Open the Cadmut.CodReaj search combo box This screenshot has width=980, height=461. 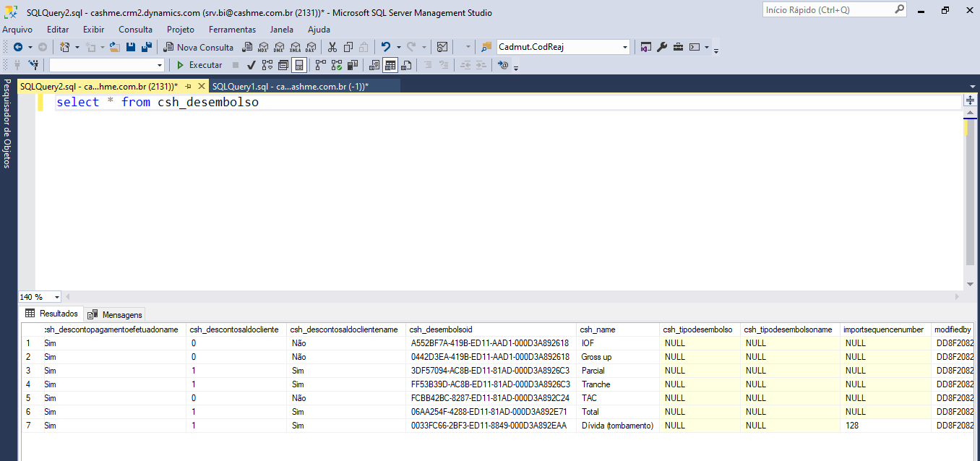coord(564,47)
